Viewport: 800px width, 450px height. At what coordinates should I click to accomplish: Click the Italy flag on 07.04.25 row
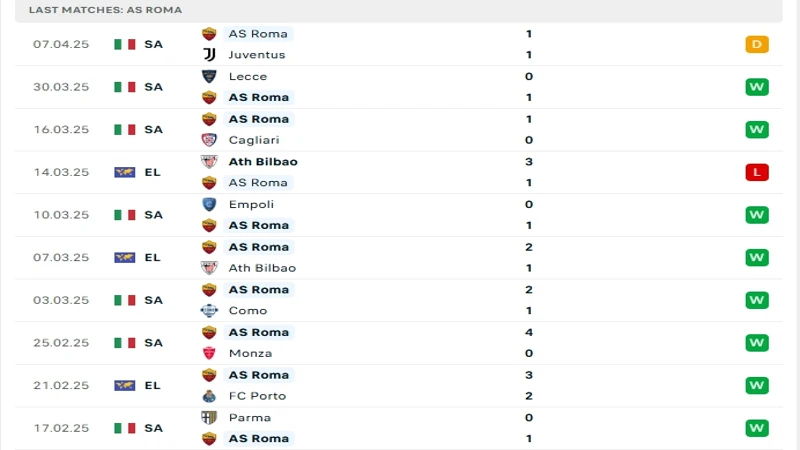coord(125,44)
